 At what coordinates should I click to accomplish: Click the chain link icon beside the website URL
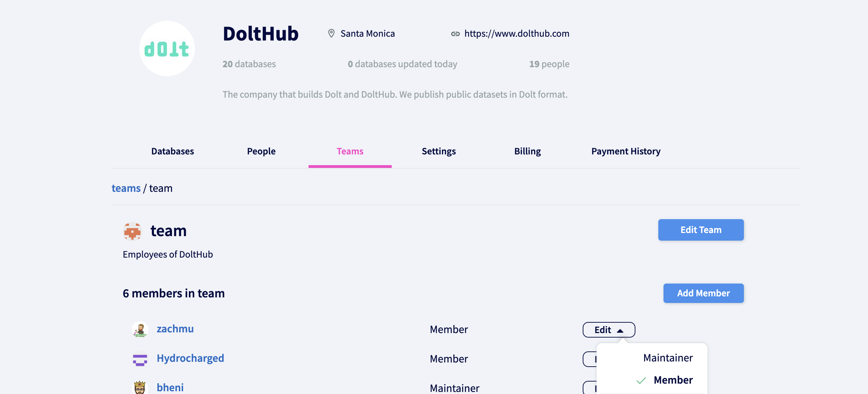(x=455, y=33)
